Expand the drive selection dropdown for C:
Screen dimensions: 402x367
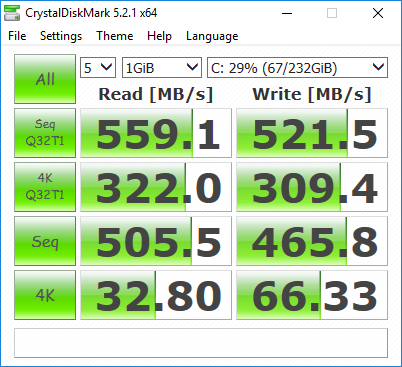tap(297, 68)
